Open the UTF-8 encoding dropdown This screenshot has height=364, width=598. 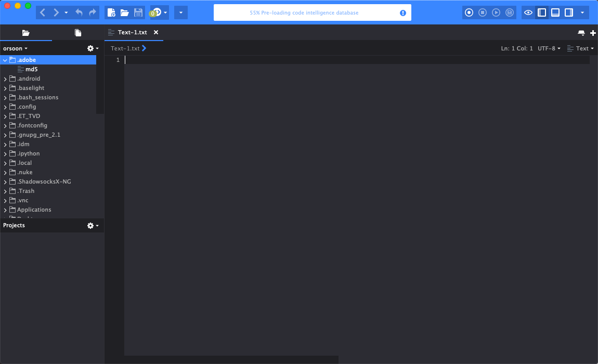click(549, 48)
